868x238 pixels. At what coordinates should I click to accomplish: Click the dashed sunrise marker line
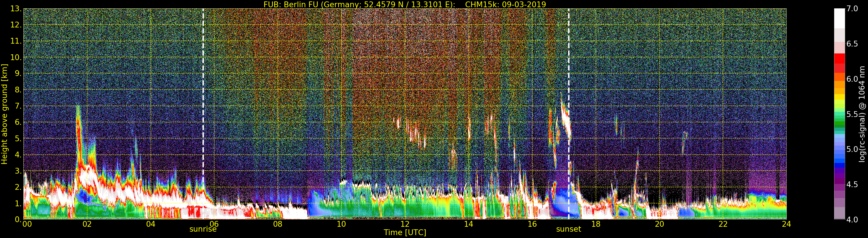(203, 114)
